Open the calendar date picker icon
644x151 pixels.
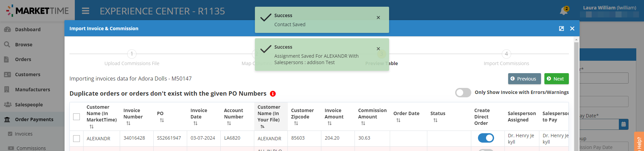(x=624, y=124)
